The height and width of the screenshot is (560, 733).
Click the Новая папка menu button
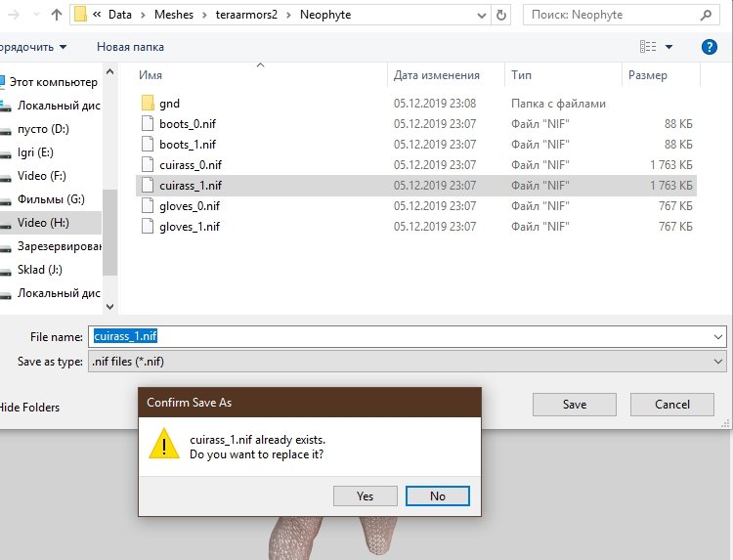130,47
